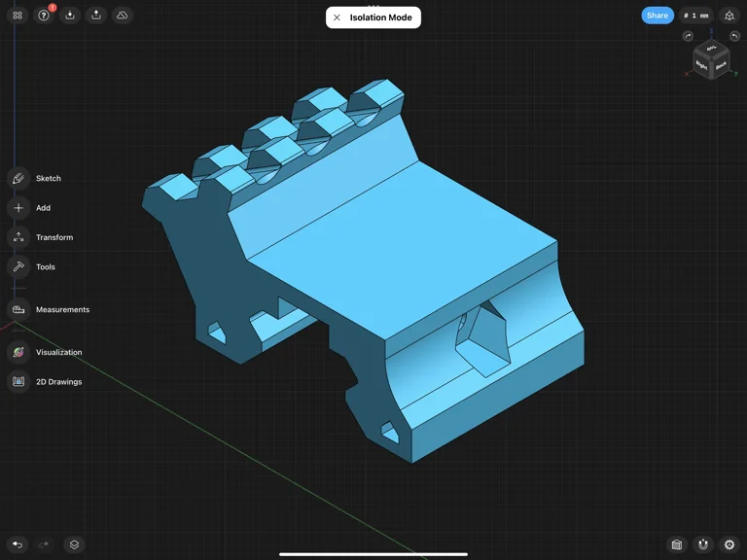The image size is (747, 560).
Task: Click the cloud sync off icon
Action: pyautogui.click(x=123, y=16)
